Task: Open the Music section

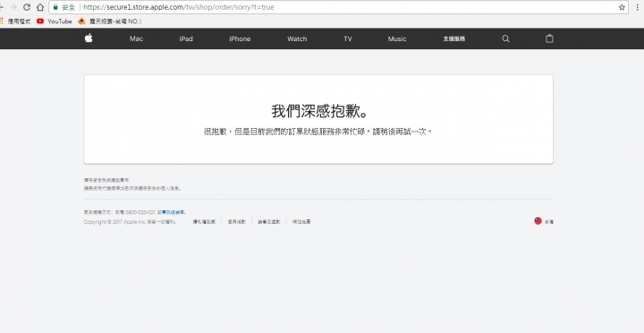Action: (x=397, y=38)
